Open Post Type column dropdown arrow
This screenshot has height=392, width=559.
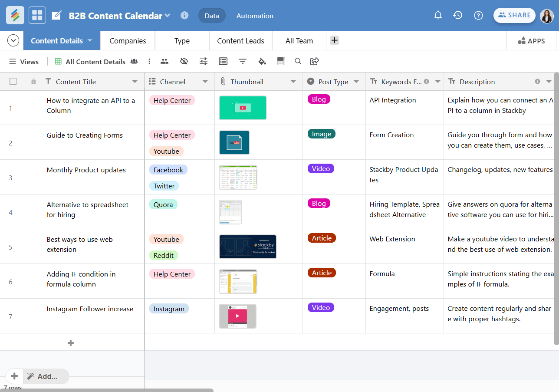pyautogui.click(x=356, y=82)
